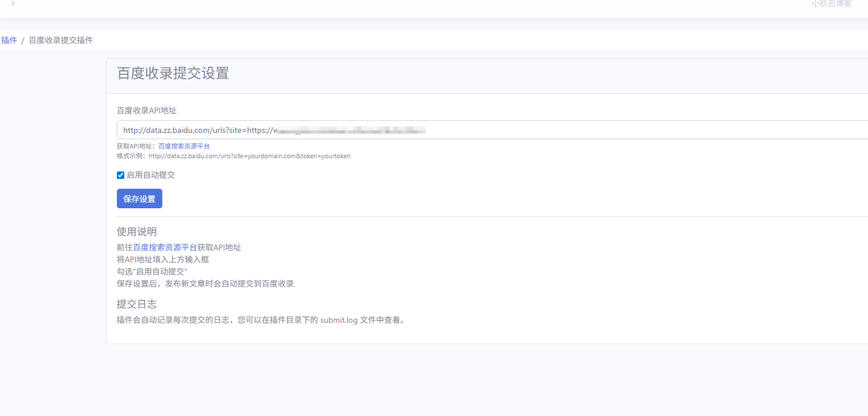868x416 pixels.
Task: Enable automatic submission toggle
Action: [120, 174]
